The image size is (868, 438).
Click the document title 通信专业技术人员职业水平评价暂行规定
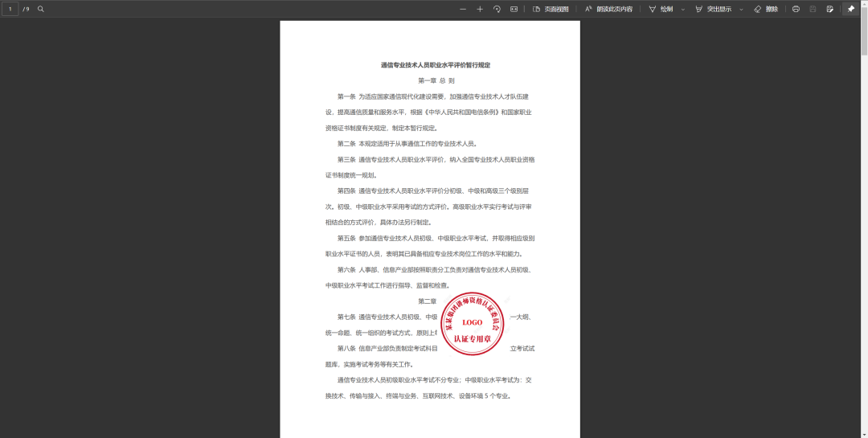435,65
